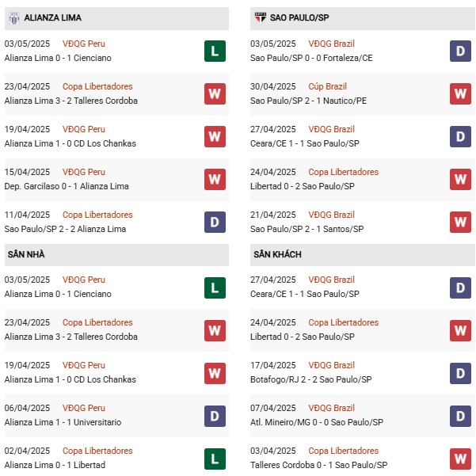
Task: Click the ALIANZA LIMA team header title
Action: point(52,17)
